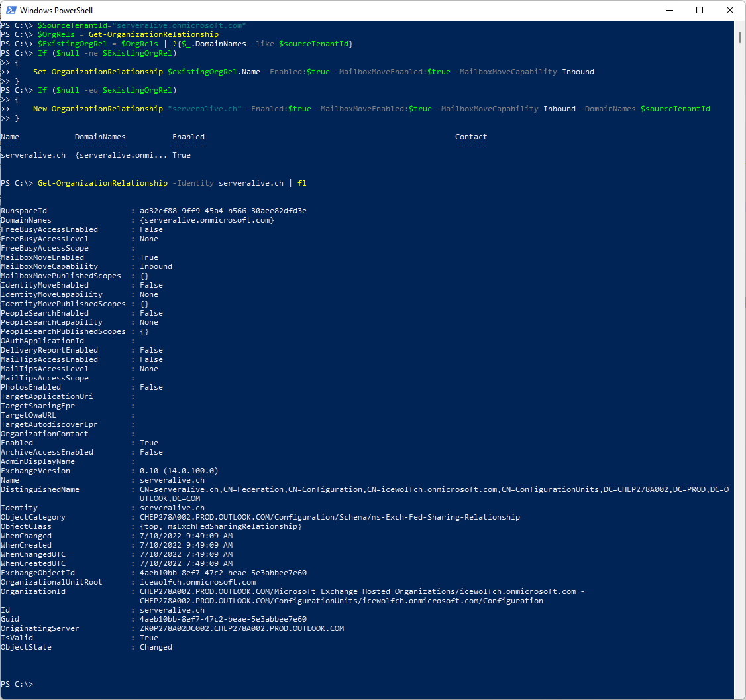Click the Set-OrganizationRelationship command text

point(98,72)
